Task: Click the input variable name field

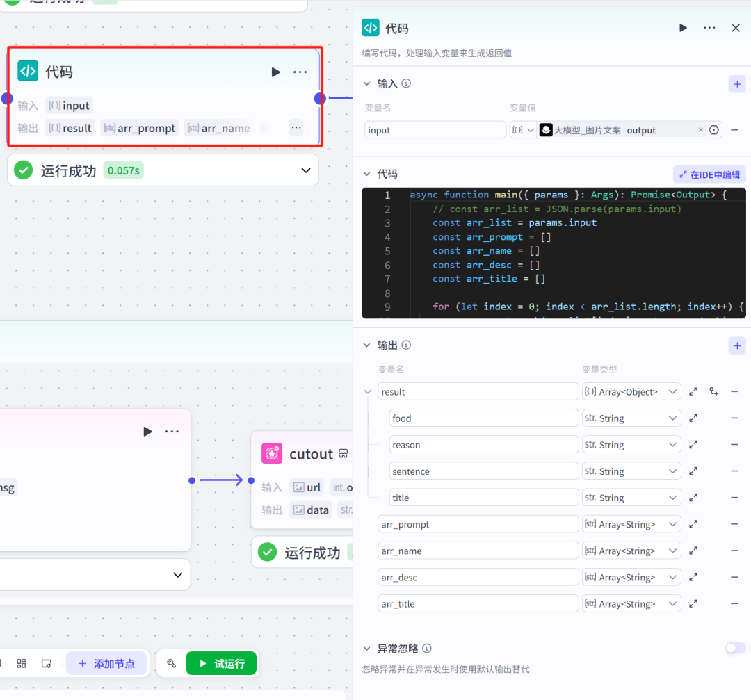Action: pyautogui.click(x=435, y=130)
